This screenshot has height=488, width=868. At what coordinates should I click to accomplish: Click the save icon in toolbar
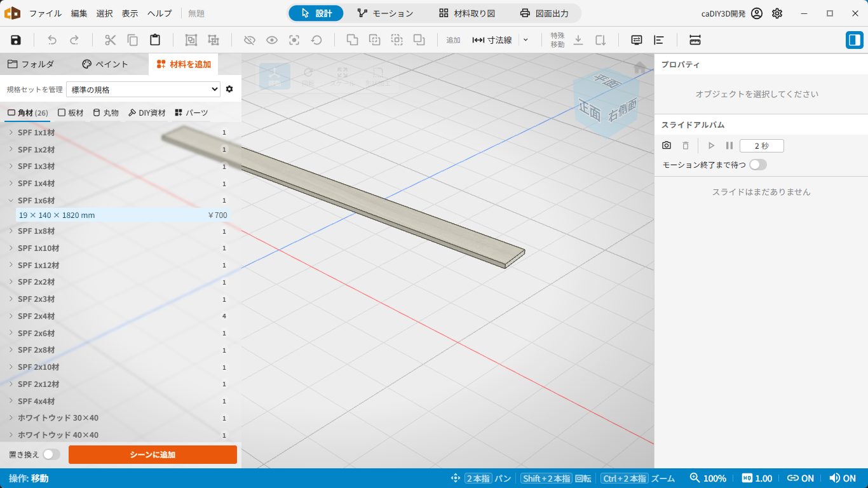(16, 40)
